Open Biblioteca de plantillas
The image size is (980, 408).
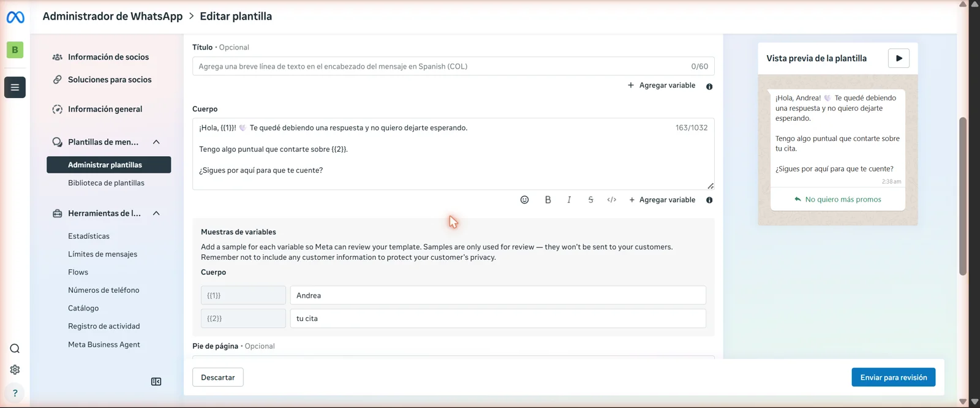point(106,183)
